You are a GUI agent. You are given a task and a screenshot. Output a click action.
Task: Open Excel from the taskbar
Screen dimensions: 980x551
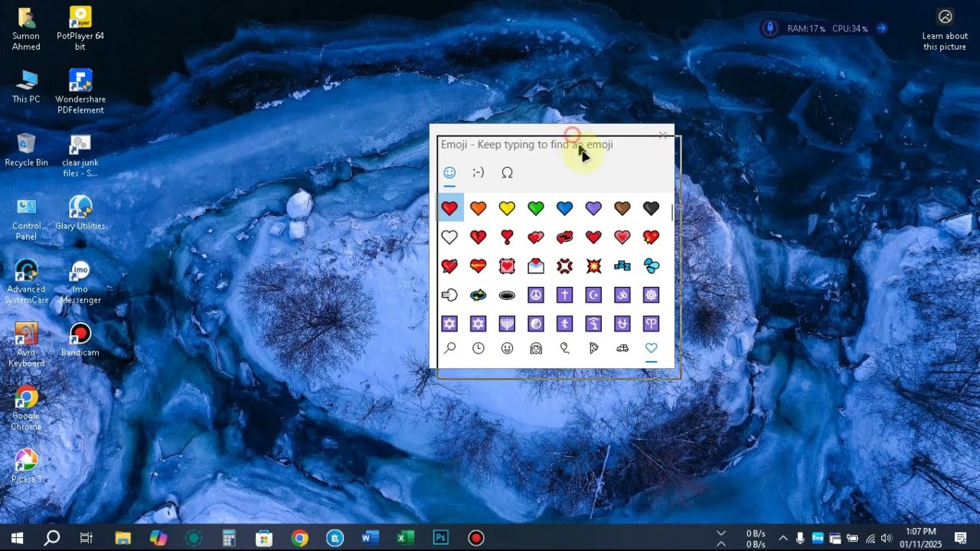pyautogui.click(x=406, y=538)
